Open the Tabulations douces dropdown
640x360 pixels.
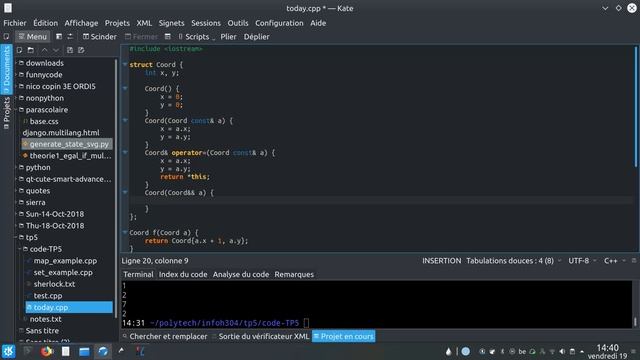514,261
